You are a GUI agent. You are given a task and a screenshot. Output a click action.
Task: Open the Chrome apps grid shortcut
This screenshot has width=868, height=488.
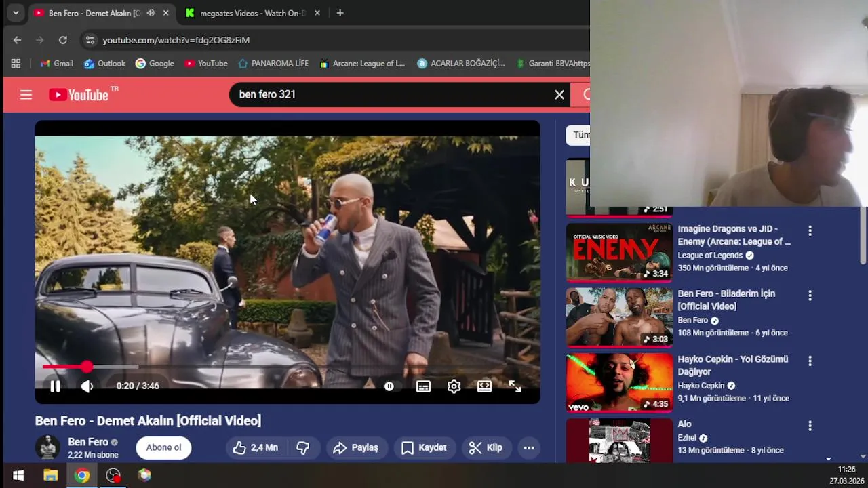coord(16,63)
